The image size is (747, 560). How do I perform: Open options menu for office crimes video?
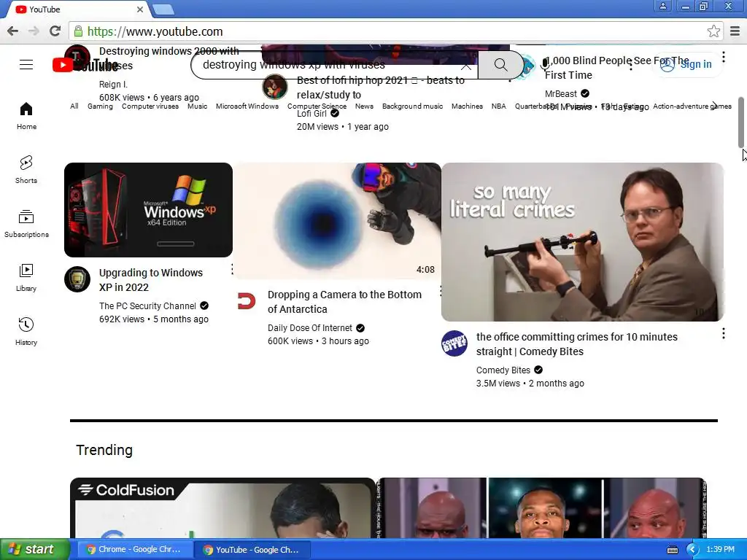pyautogui.click(x=723, y=334)
